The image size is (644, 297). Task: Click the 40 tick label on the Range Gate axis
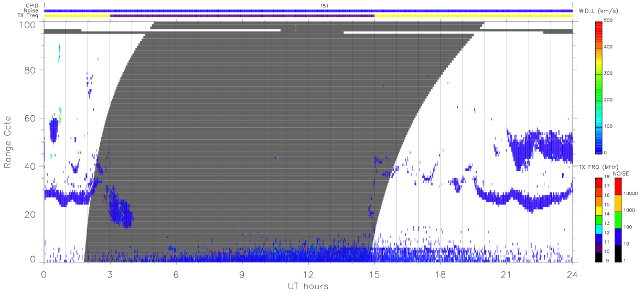pyautogui.click(x=30, y=166)
